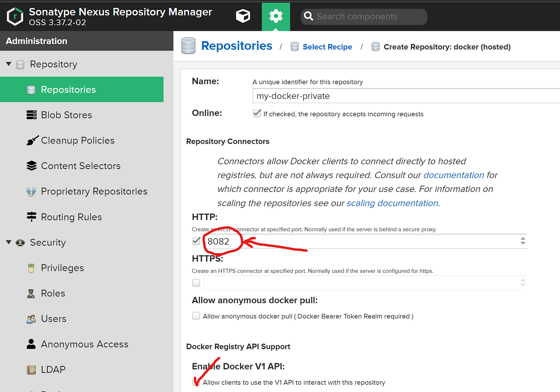Open the scaling documentation link
This screenshot has width=560, height=392.
[392, 203]
